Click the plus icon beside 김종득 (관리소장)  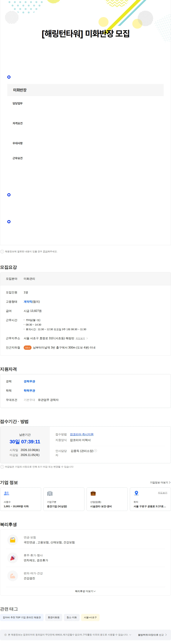(x=95, y=450)
